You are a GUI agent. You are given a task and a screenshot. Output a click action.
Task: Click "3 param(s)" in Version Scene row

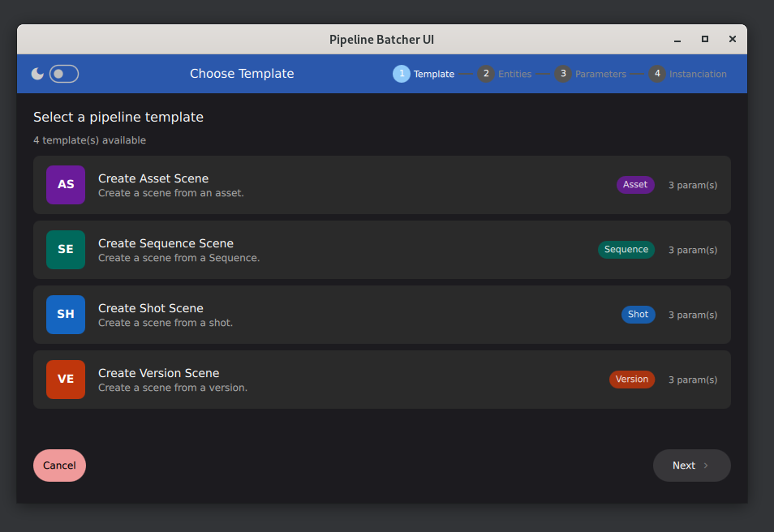click(693, 380)
